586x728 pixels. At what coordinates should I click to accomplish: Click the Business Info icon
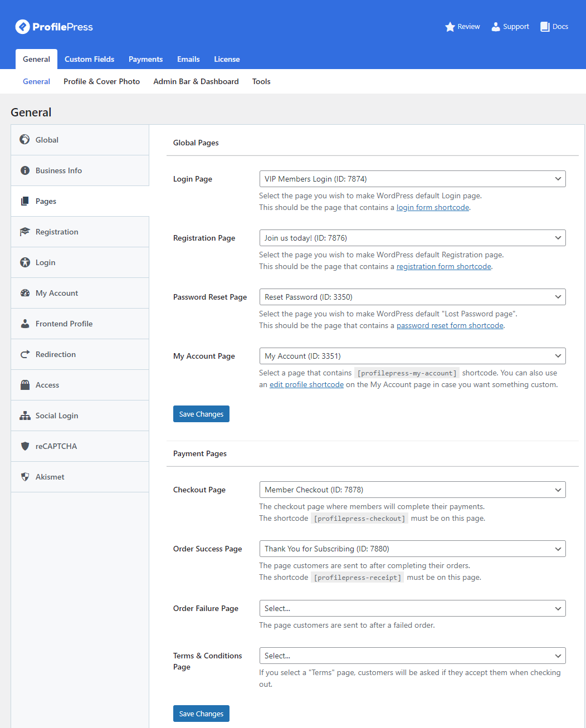[x=25, y=170]
